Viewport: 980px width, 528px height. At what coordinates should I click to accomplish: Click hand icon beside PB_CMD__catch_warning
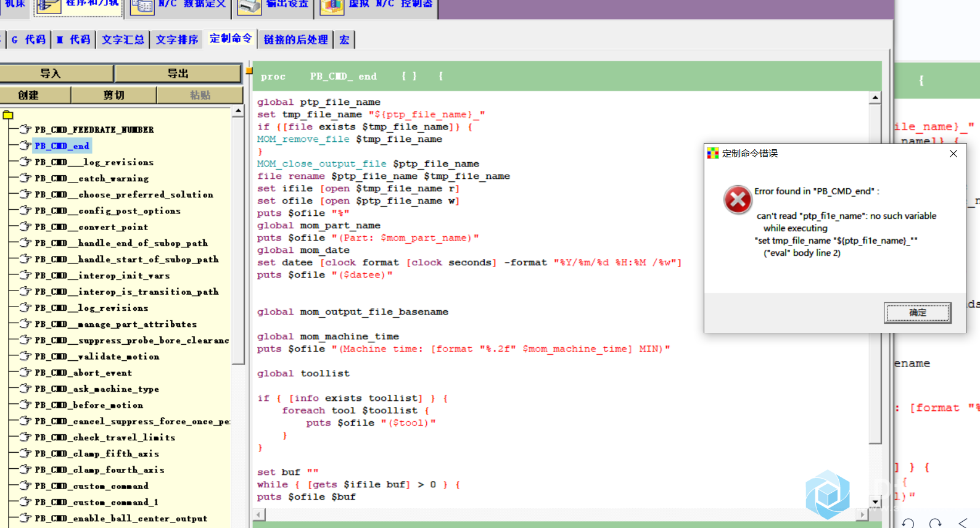click(x=25, y=178)
